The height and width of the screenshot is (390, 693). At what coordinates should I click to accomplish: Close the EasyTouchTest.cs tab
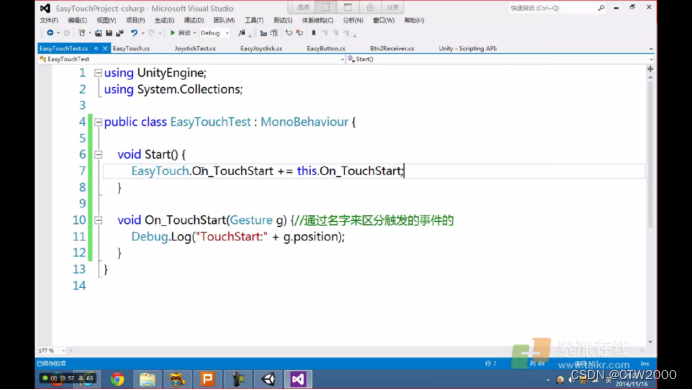click(x=105, y=49)
